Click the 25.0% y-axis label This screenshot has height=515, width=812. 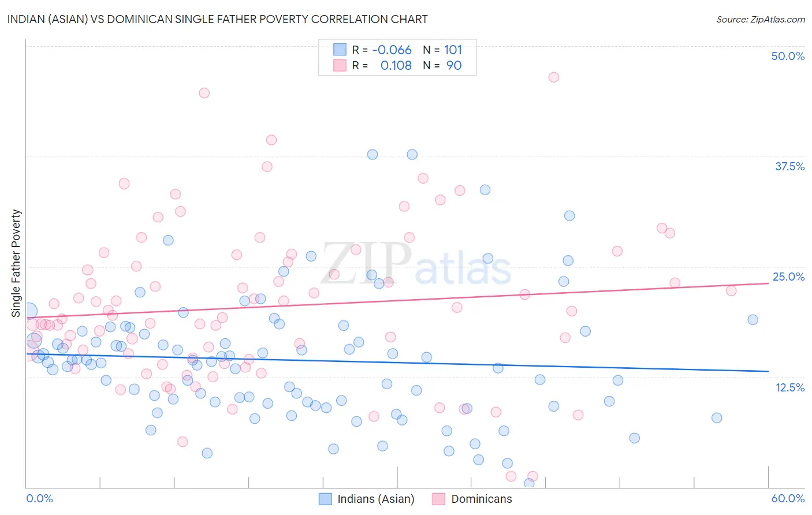point(788,277)
